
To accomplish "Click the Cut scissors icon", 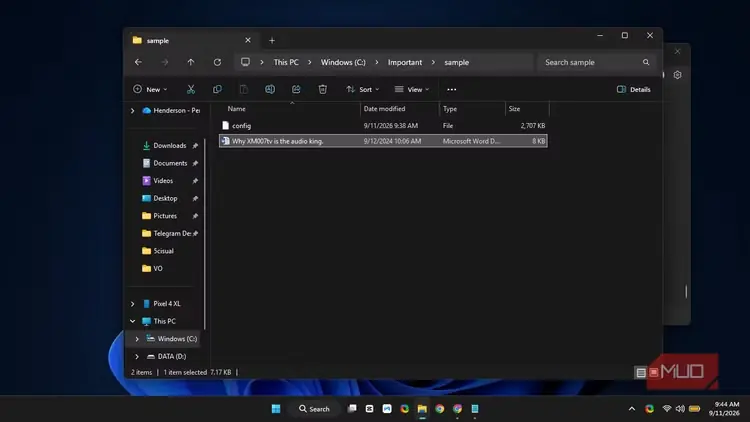I will pyautogui.click(x=191, y=89).
